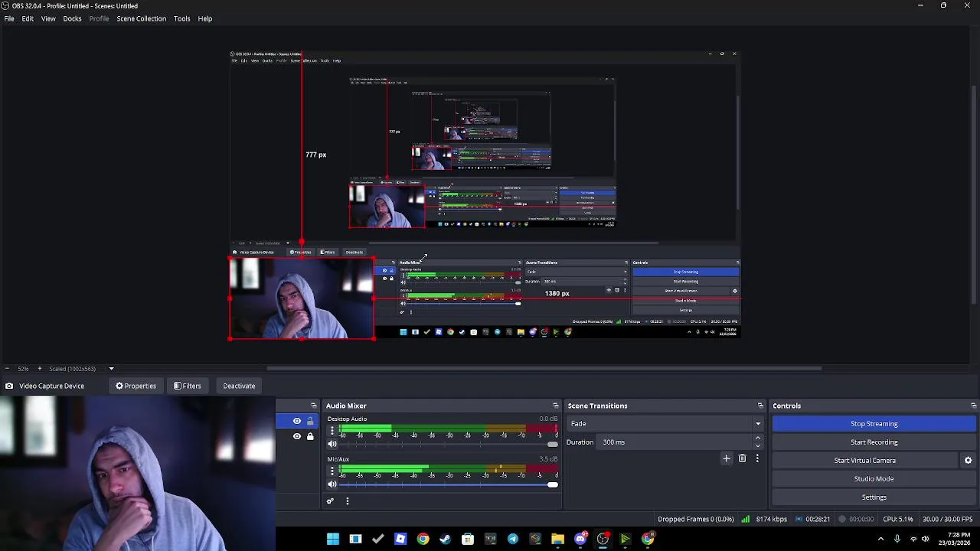
Task: Open the Docks menu
Action: pos(72,18)
